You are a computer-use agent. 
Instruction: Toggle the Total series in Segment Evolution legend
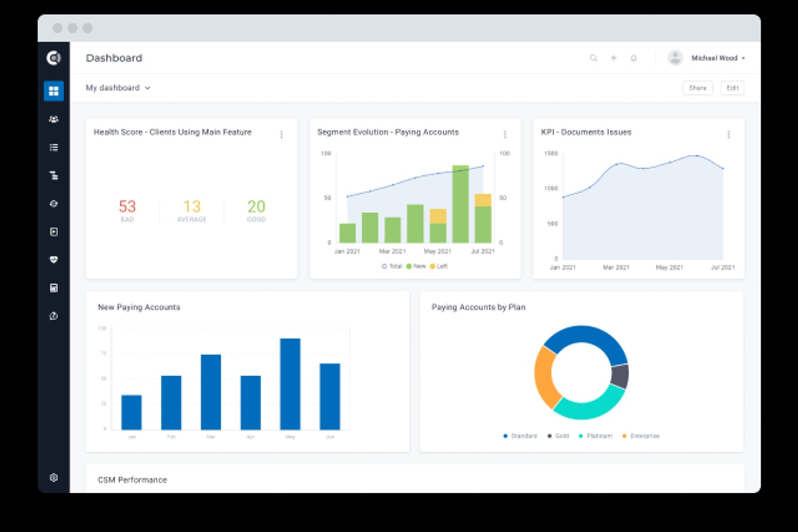click(x=391, y=266)
